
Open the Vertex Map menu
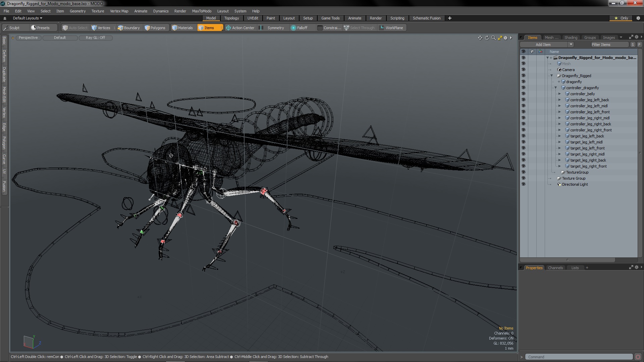coord(119,11)
